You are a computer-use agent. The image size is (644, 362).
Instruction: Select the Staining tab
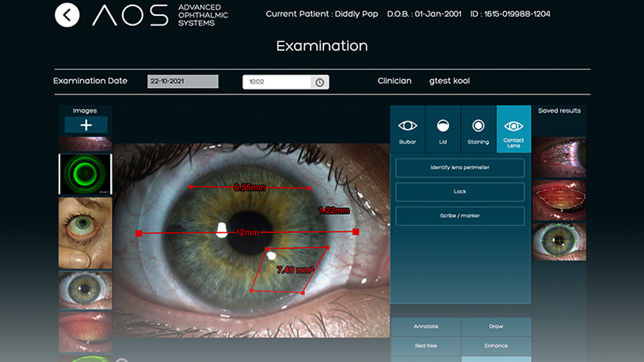(478, 129)
